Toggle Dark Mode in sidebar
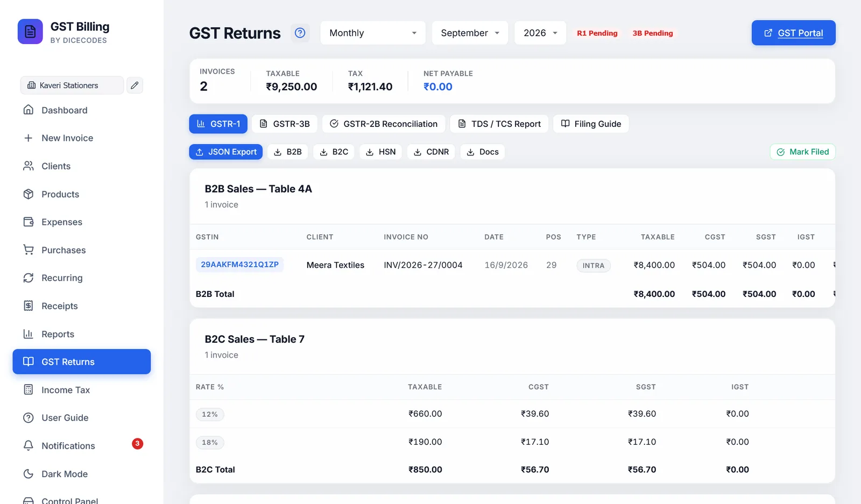The image size is (861, 504). [x=82, y=473]
